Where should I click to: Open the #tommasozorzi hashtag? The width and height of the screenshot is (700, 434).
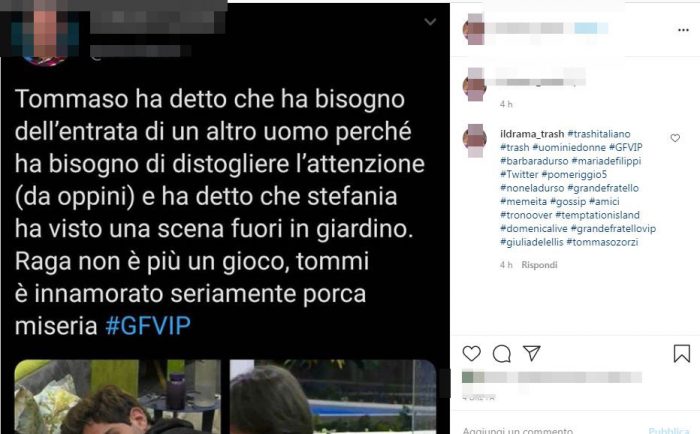point(602,242)
